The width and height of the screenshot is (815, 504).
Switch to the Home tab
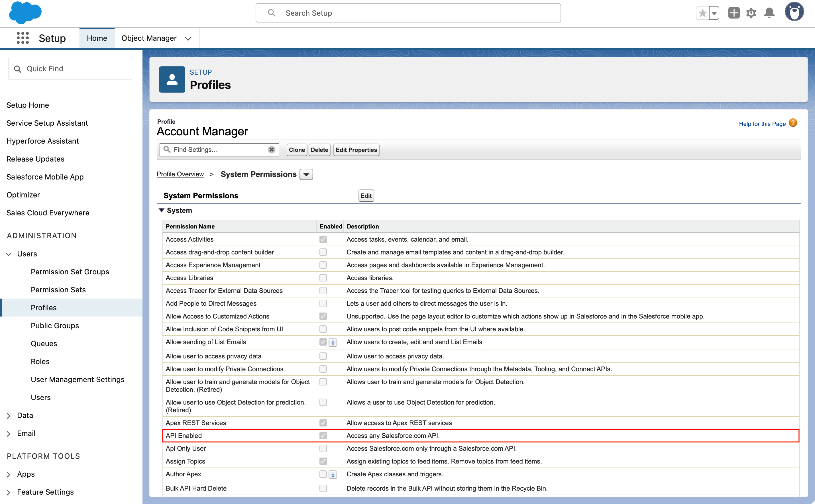pyautogui.click(x=97, y=38)
